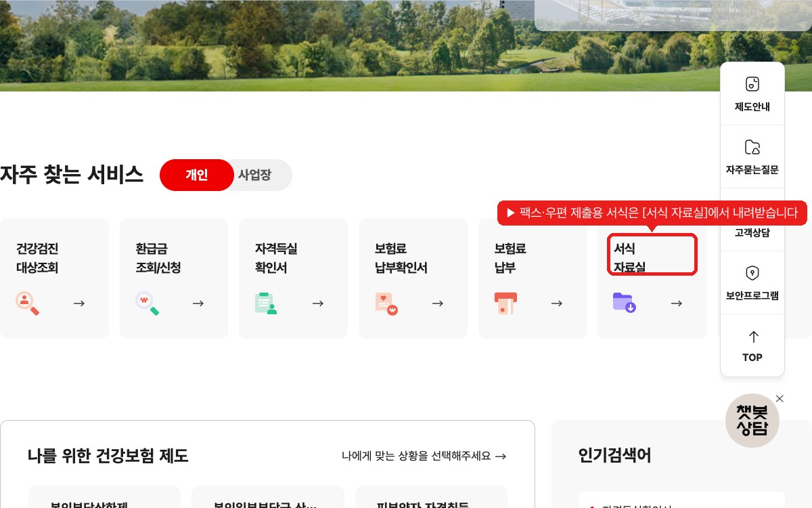812x508 pixels.
Task: Open 환급금 조회/신청 link text
Action: 158,258
